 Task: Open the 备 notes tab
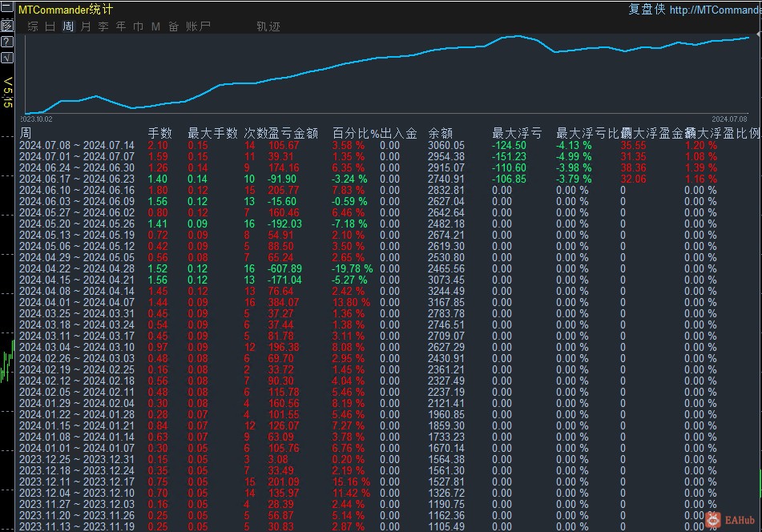click(173, 26)
